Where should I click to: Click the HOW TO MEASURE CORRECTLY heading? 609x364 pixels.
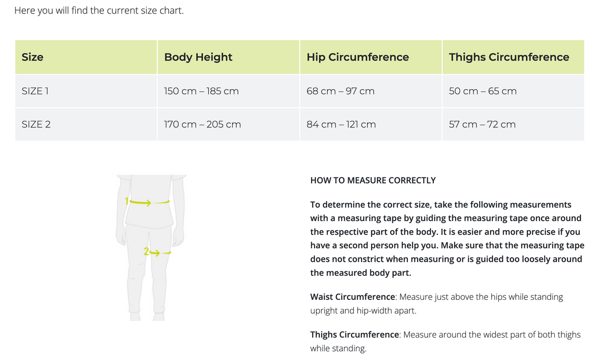(373, 180)
